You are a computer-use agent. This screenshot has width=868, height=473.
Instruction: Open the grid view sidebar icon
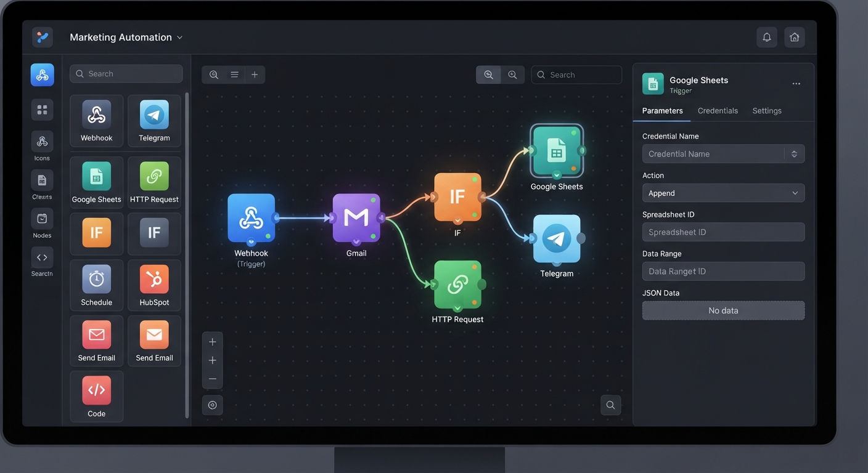(x=43, y=110)
